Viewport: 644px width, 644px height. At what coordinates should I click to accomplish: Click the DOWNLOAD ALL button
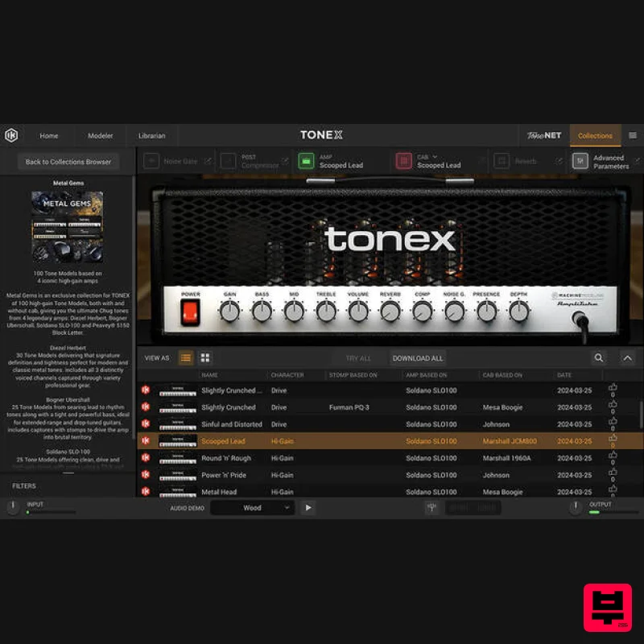click(418, 358)
